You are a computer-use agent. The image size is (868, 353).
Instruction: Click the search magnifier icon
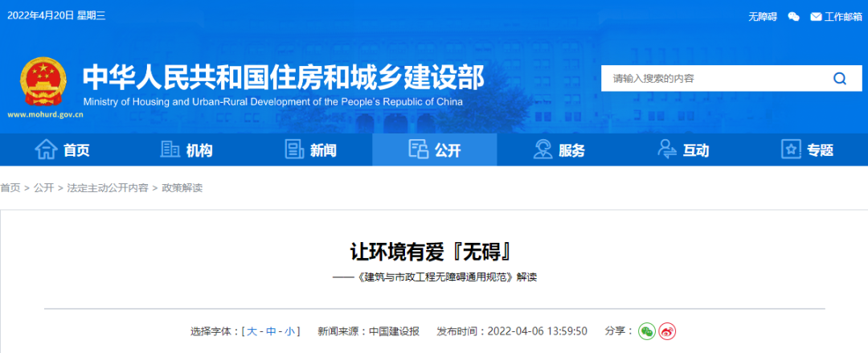point(839,79)
